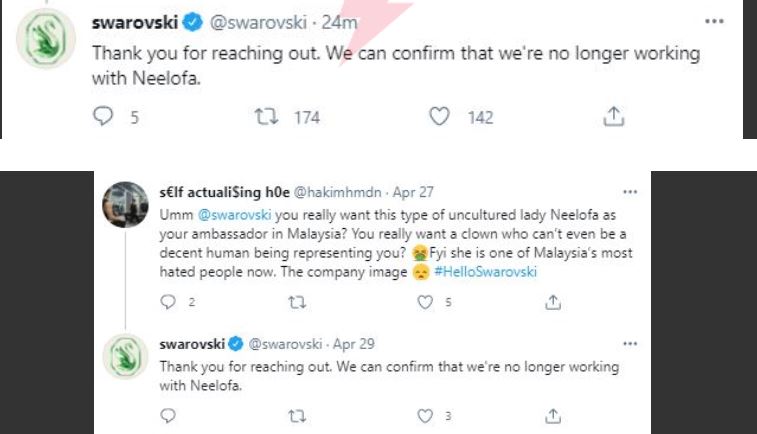The image size is (757, 434).
Task: Retweet the s€lf actuali$ing h0e tweet
Action: pyautogui.click(x=296, y=302)
